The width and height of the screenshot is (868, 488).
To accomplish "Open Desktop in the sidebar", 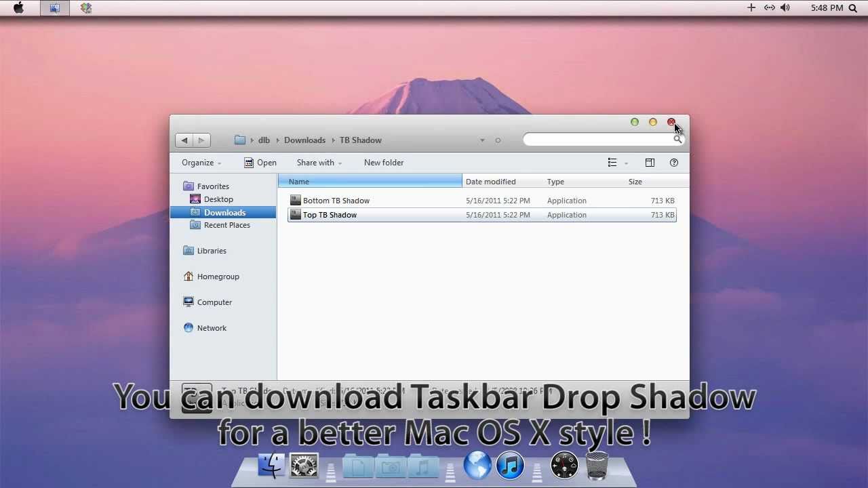I will click(218, 199).
